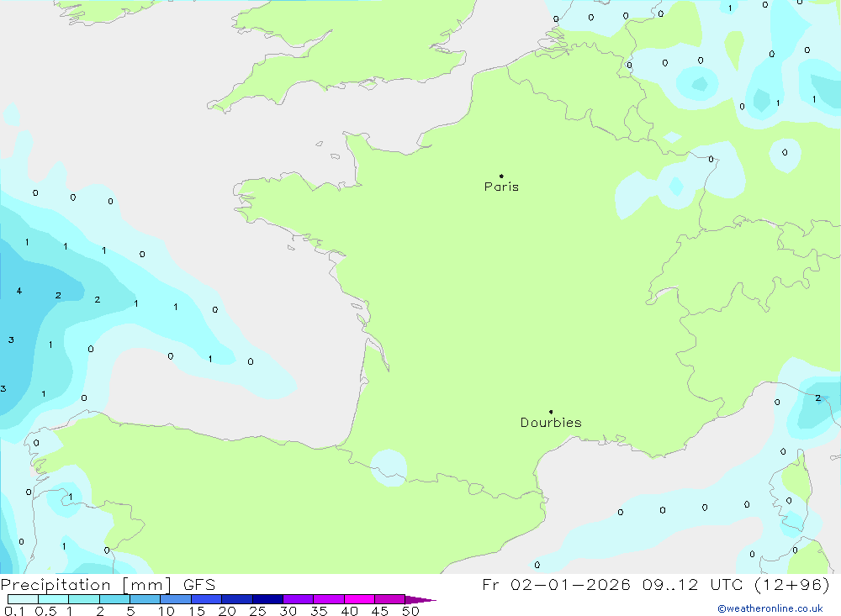Click the '50' legend scale label
The image size is (841, 616).
(x=410, y=611)
